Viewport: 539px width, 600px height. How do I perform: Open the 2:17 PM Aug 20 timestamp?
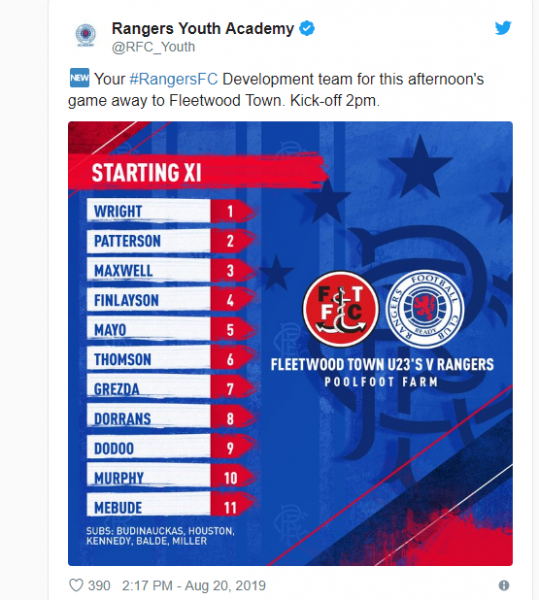pyautogui.click(x=194, y=585)
